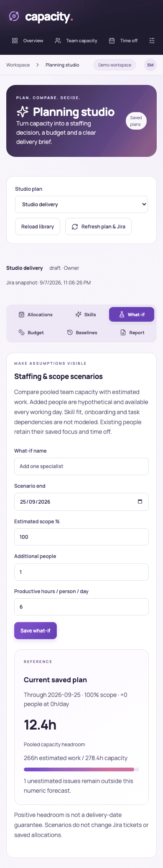Open the Demo workspace selector pill
163x868 pixels.
[x=115, y=65]
